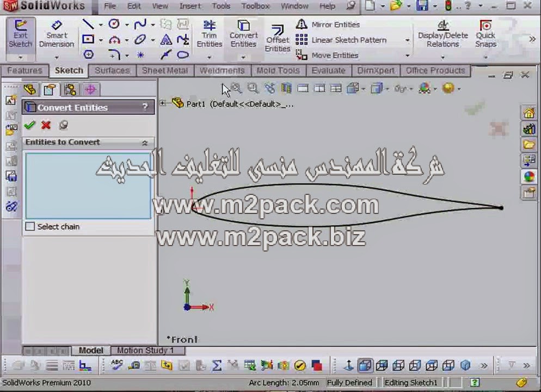Open the File menu
Image resolution: width=541 pixels, height=392 pixels.
point(110,6)
